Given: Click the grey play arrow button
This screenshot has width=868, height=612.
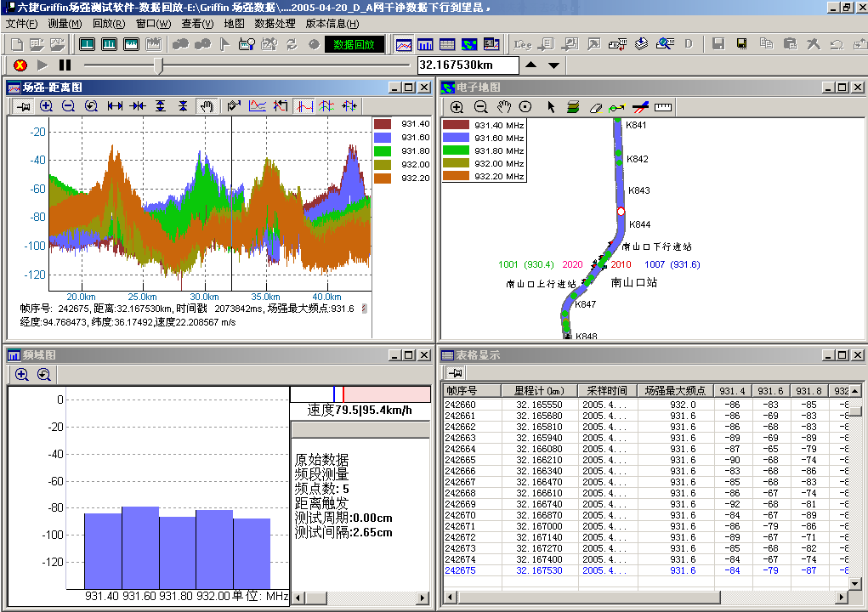Looking at the screenshot, I should tap(43, 65).
